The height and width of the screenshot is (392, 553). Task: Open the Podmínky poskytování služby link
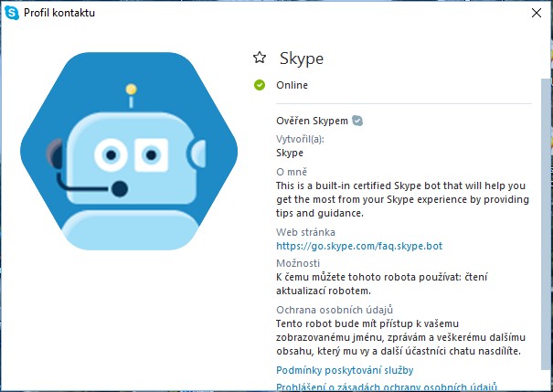tap(345, 370)
